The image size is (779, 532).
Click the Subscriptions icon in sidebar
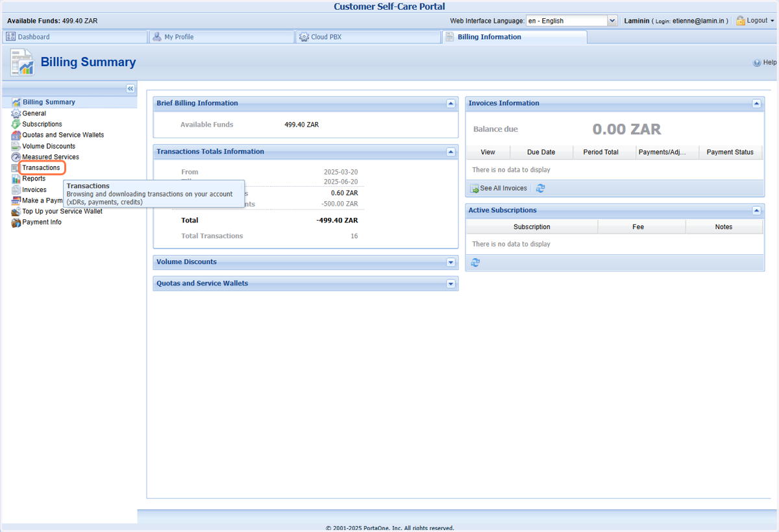(16, 124)
